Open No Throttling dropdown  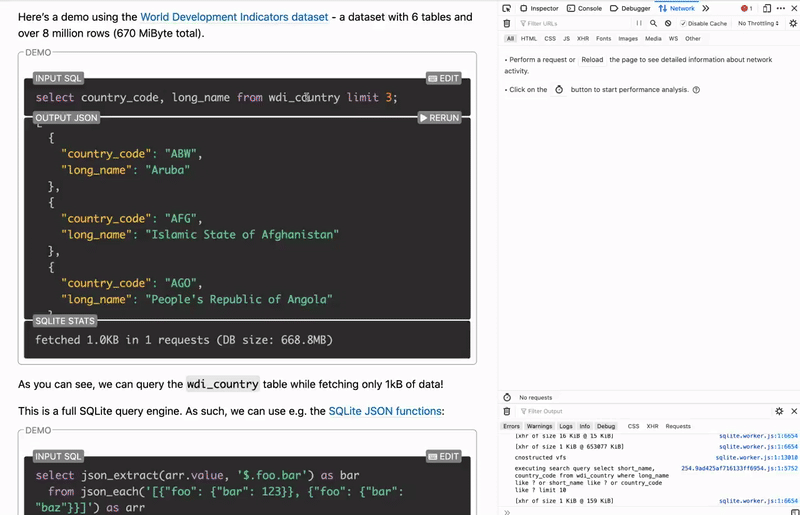point(758,23)
